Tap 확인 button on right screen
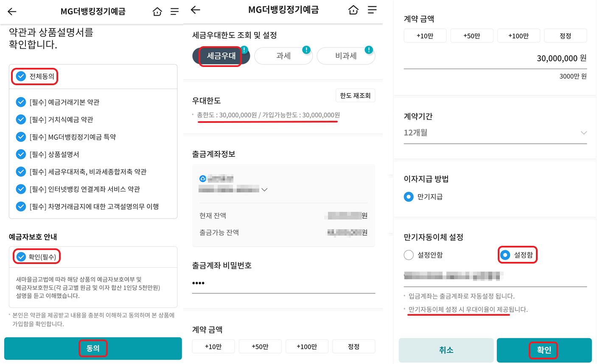597x364 pixels. pos(544,350)
